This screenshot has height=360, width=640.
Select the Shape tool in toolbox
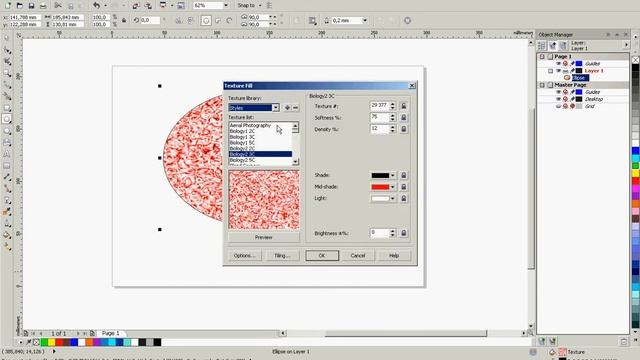click(x=7, y=50)
